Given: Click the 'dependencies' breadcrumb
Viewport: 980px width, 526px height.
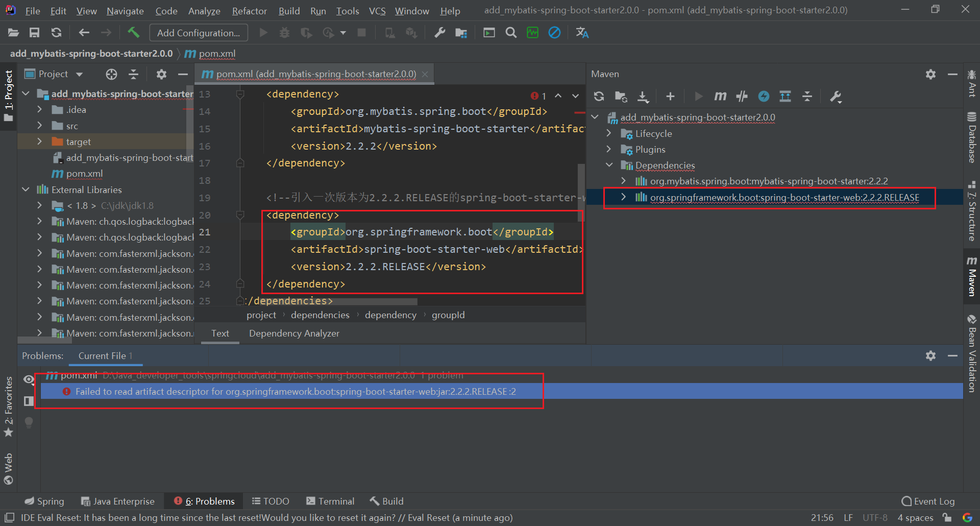Looking at the screenshot, I should 320,315.
